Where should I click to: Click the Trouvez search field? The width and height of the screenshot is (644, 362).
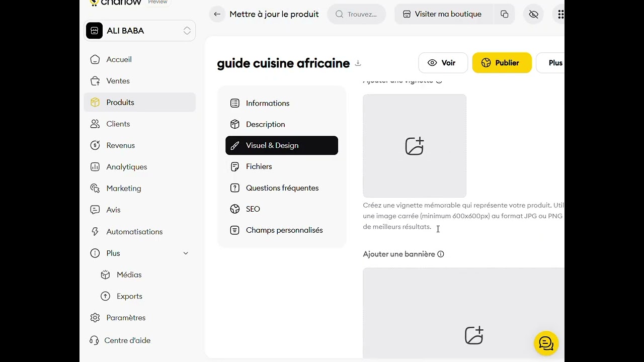coord(357,14)
